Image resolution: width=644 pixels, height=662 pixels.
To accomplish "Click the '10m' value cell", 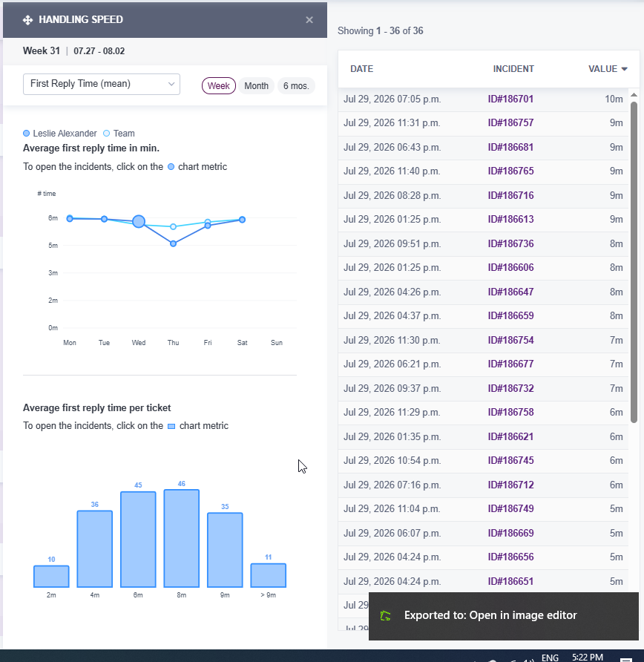I will pyautogui.click(x=614, y=99).
